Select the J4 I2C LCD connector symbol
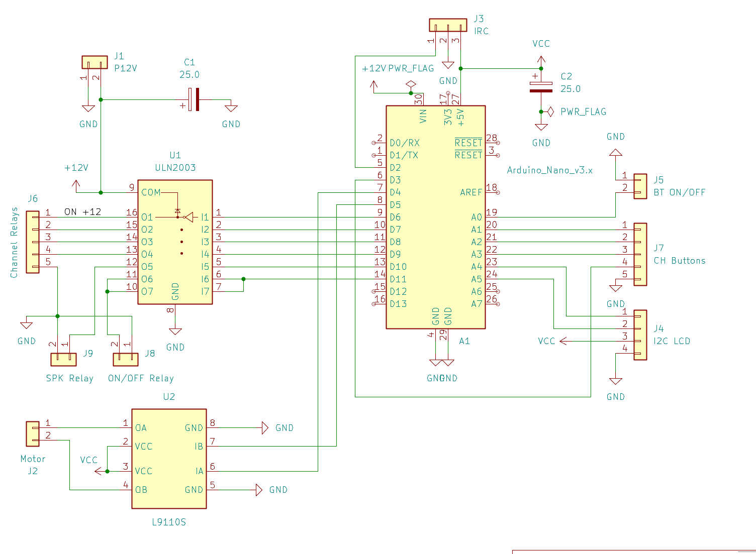Screen dimensions: 756x554 pos(640,335)
